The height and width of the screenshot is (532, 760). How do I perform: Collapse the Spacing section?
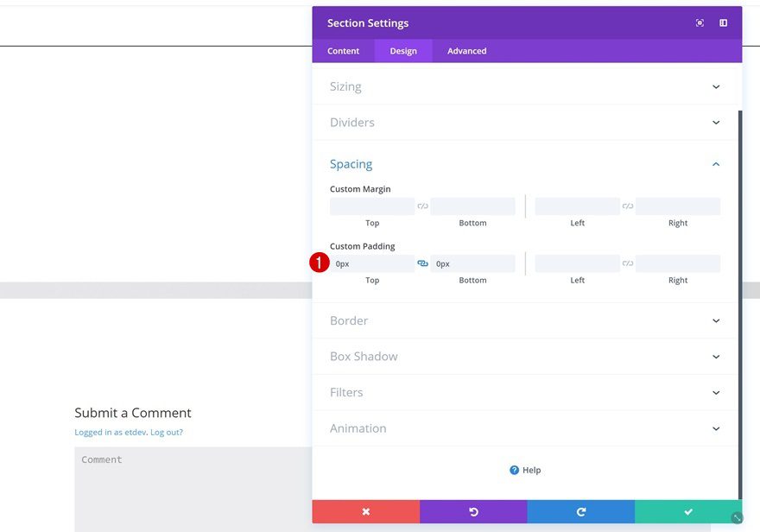point(525,164)
